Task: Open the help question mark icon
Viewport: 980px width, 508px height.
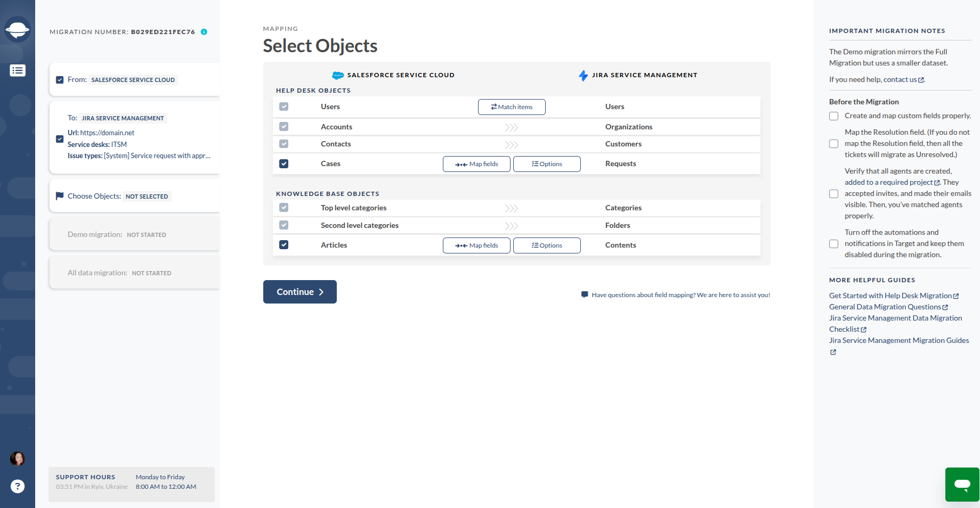Action: [18, 486]
